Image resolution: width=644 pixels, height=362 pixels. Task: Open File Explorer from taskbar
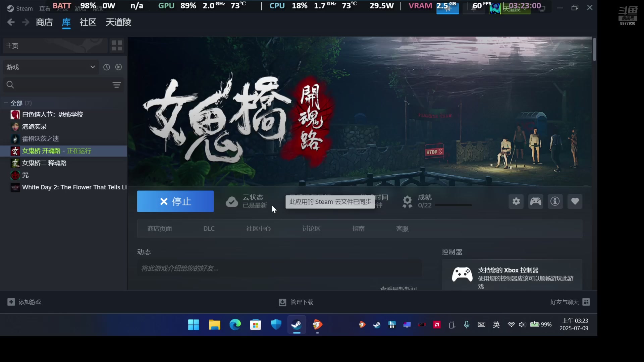214,324
